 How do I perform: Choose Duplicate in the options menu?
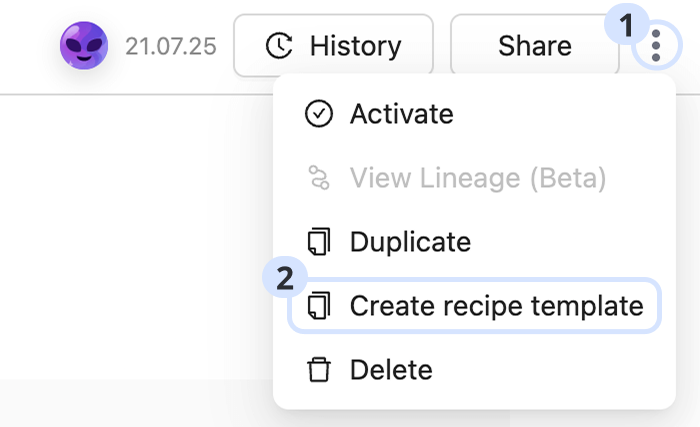point(410,242)
